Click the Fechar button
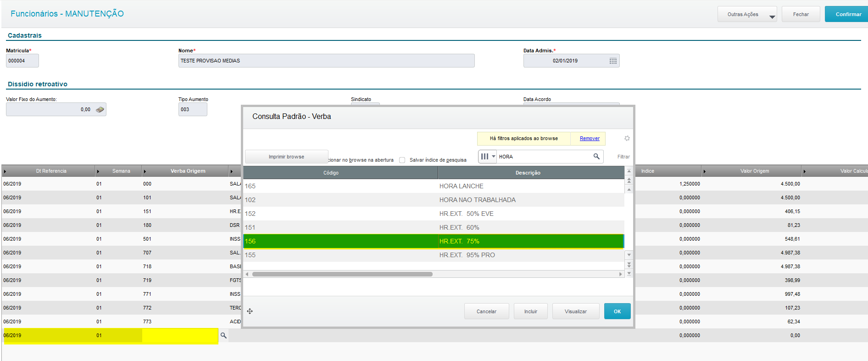This screenshot has width=868, height=361. tap(801, 14)
